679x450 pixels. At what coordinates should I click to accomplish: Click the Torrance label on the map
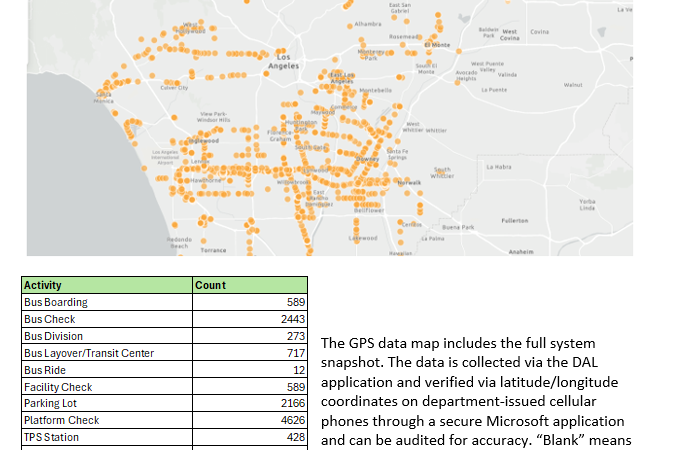click(213, 250)
